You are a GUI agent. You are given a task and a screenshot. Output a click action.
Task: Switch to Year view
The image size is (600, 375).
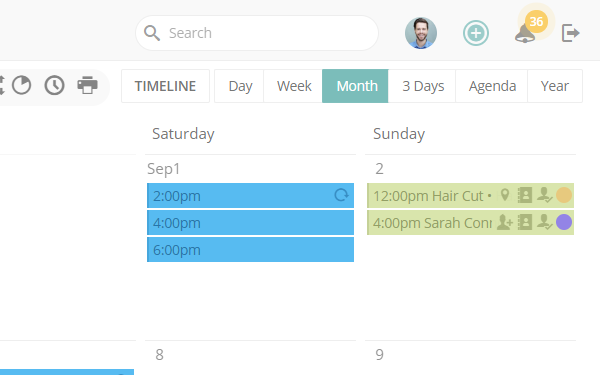(x=555, y=86)
